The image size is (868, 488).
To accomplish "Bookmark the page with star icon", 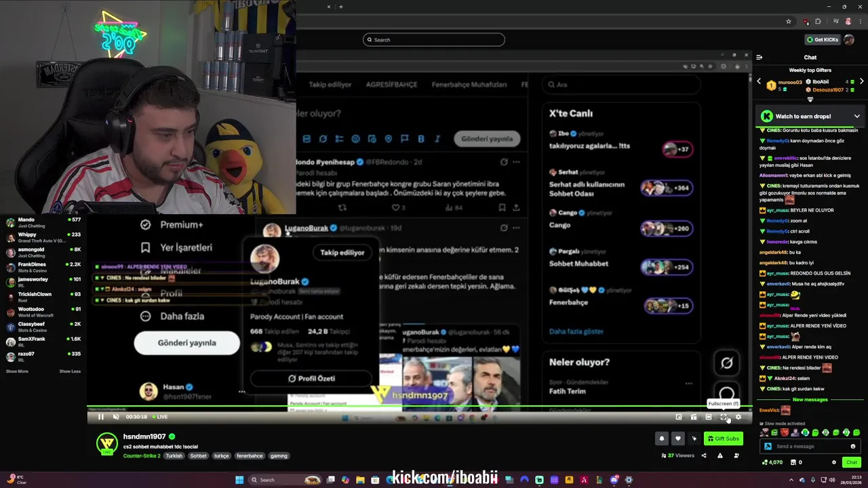I will click(x=789, y=22).
